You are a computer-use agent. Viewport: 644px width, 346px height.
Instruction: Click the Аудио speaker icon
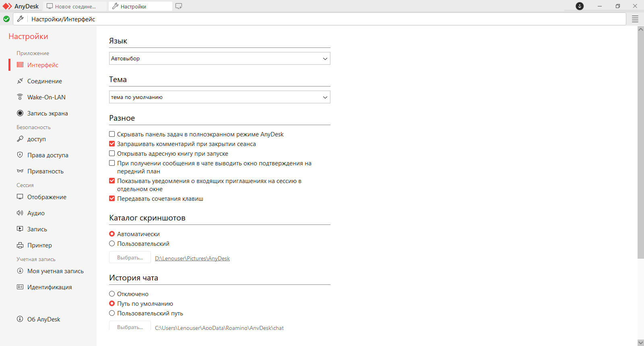(x=20, y=213)
